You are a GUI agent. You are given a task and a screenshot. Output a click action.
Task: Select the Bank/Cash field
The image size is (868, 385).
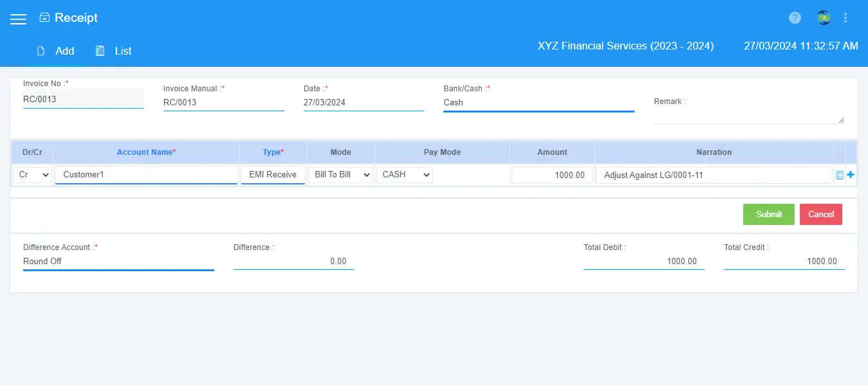click(x=538, y=102)
